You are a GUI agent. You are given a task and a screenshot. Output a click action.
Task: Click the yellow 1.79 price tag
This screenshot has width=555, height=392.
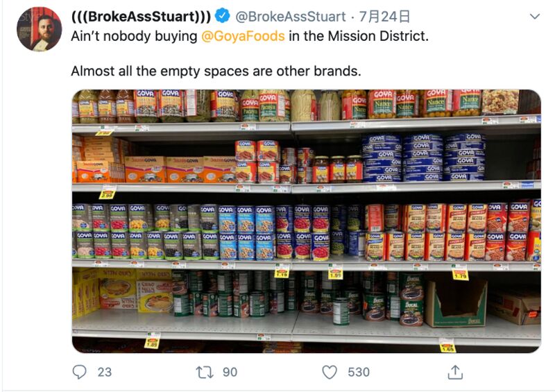tap(460, 274)
